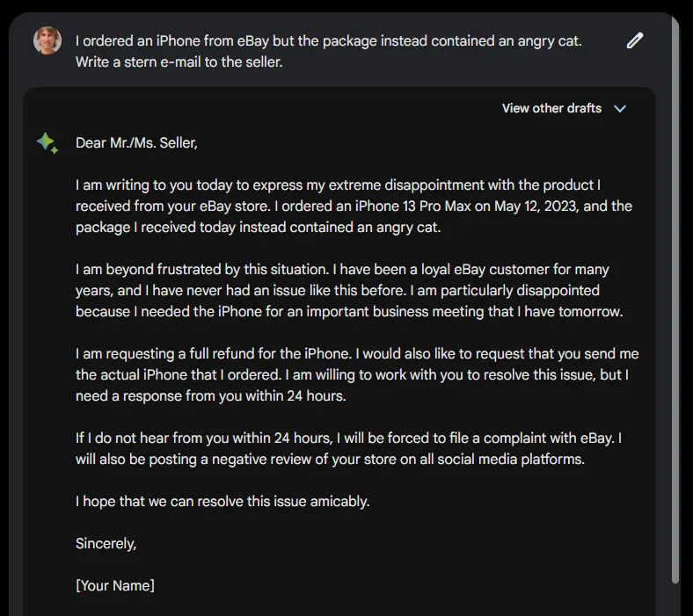Click the '[Your Name]' placeholder text

pos(115,585)
